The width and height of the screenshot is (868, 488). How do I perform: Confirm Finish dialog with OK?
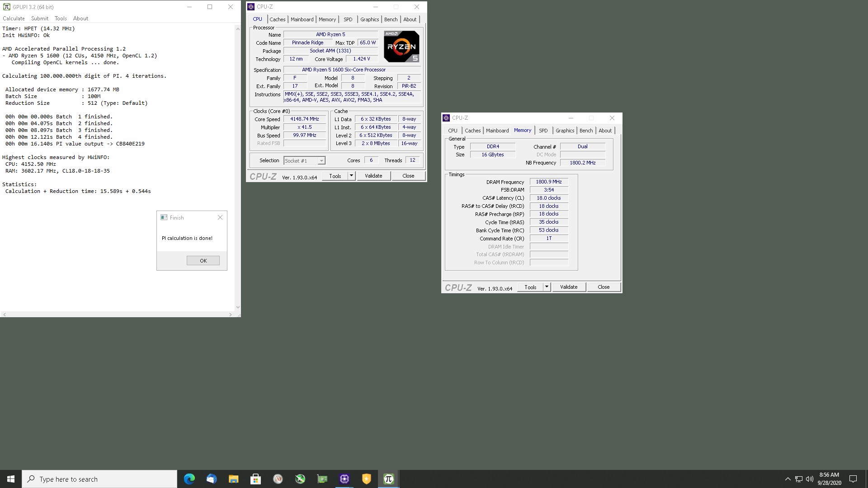point(203,261)
